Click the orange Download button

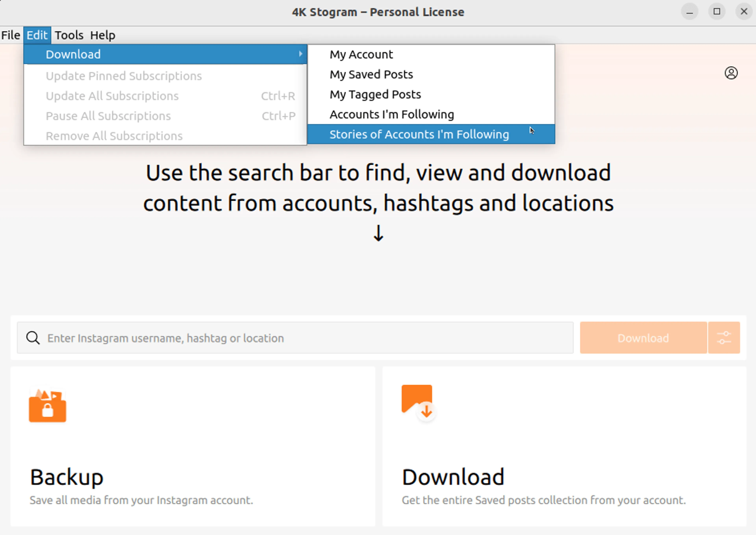click(x=643, y=338)
